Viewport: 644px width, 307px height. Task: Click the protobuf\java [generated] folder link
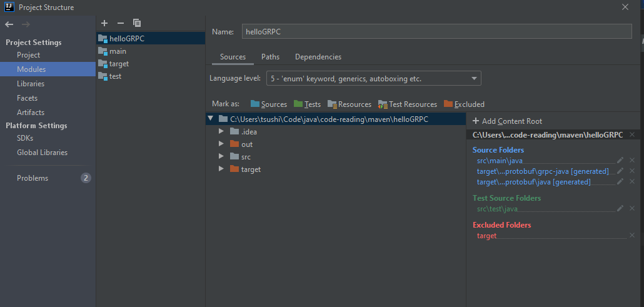(x=533, y=182)
